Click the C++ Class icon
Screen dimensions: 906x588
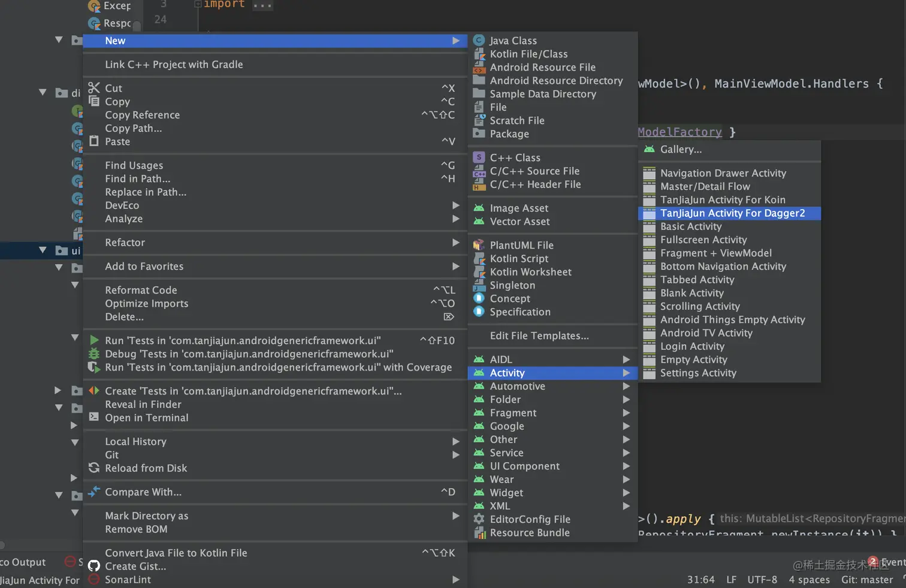click(x=479, y=157)
